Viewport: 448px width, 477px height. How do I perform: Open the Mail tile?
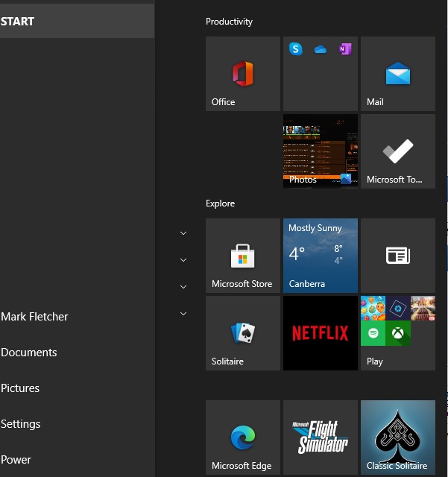click(x=398, y=74)
